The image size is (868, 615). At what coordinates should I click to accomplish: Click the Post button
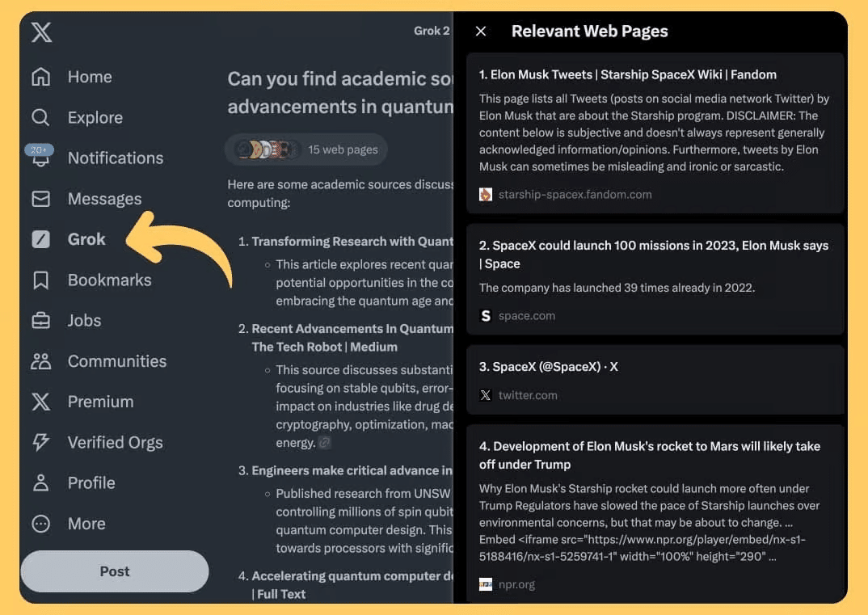[115, 571]
